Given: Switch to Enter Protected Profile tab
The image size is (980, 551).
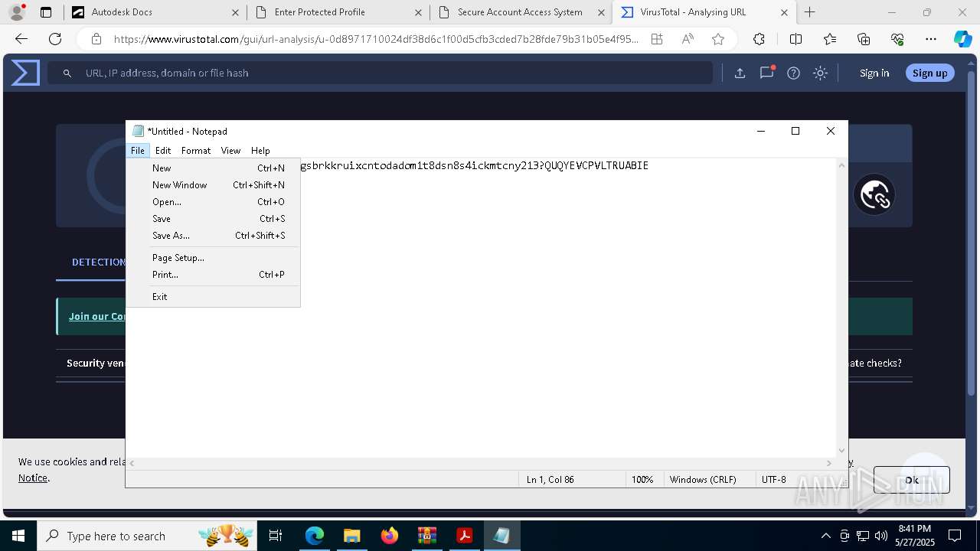Looking at the screenshot, I should tap(338, 12).
